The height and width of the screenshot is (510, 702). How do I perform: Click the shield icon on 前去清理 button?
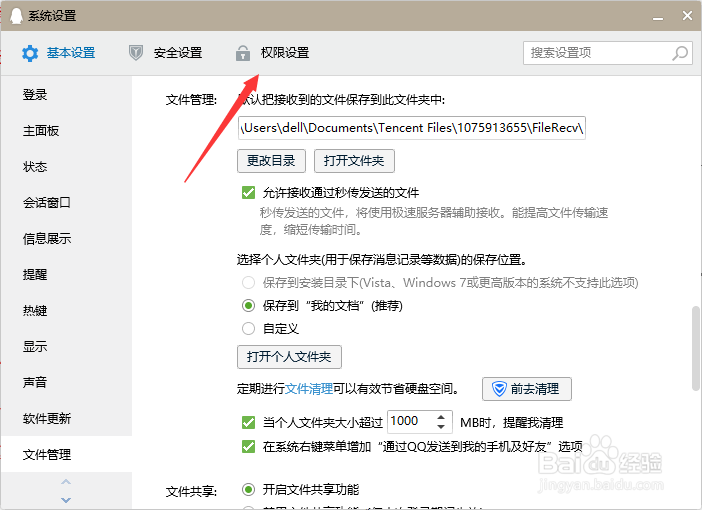click(x=499, y=389)
